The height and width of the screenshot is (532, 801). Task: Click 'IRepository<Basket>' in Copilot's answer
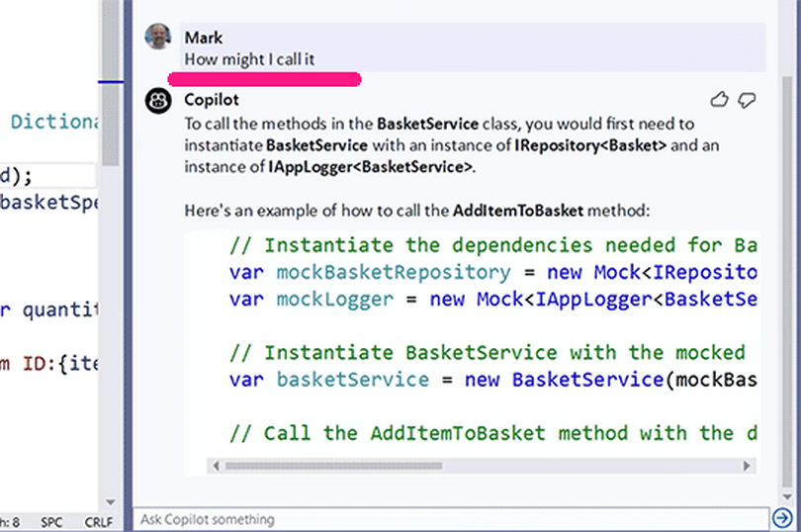pos(590,145)
